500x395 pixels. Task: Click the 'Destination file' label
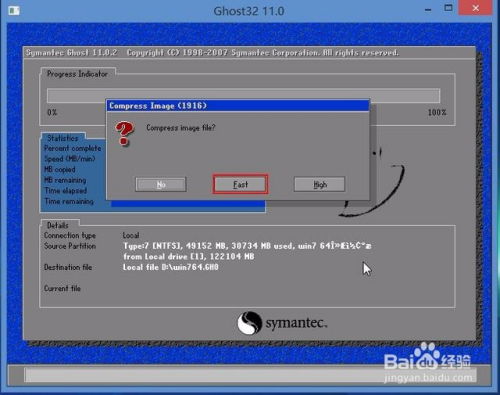68,267
